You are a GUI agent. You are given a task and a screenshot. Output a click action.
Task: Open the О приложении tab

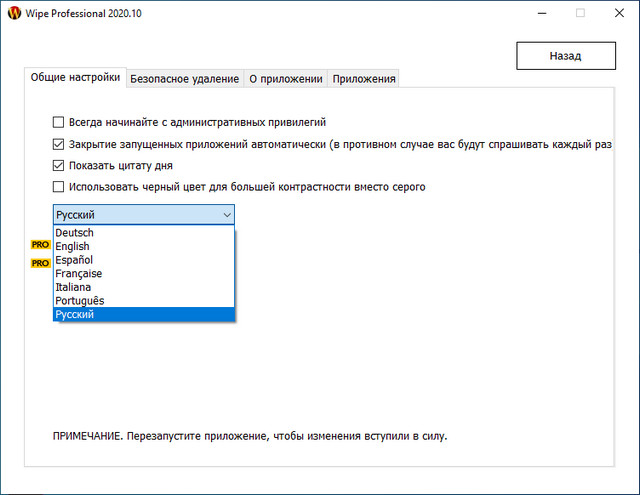click(x=285, y=79)
